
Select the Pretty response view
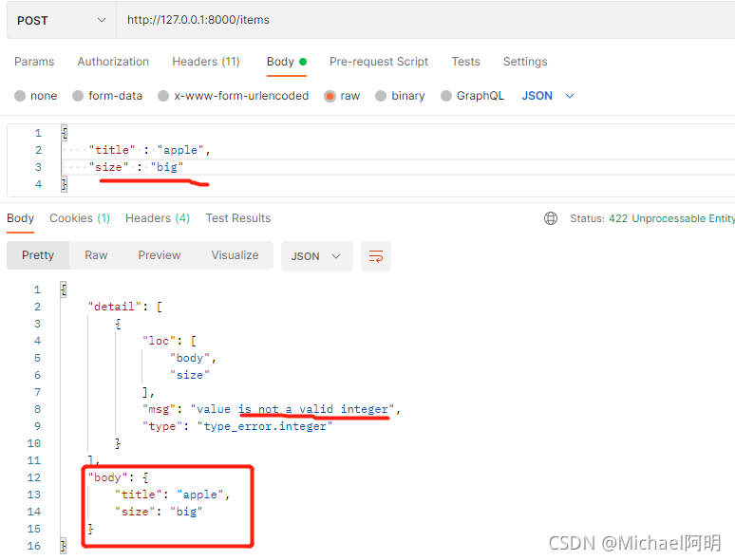click(38, 255)
